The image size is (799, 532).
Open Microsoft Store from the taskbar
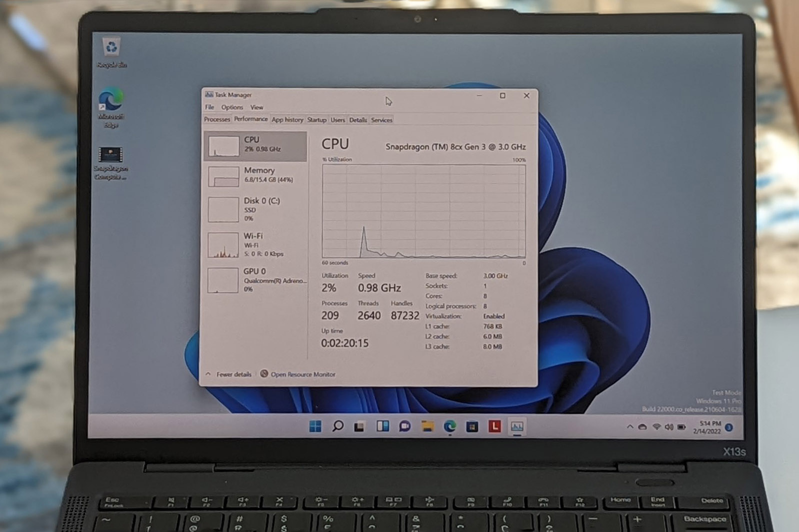click(x=472, y=427)
